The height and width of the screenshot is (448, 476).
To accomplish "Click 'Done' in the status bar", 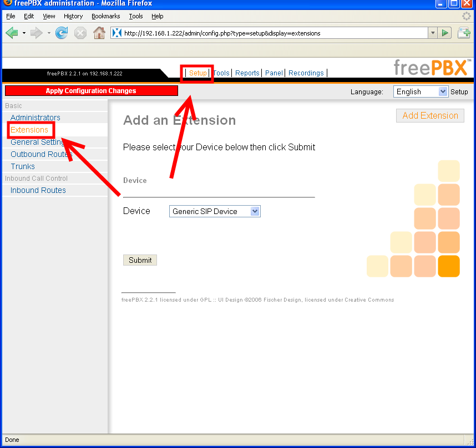I will click(x=12, y=440).
